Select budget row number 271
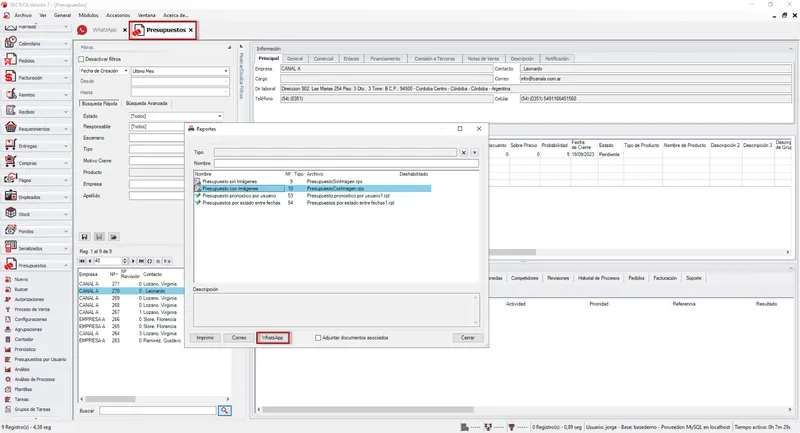Viewport: 800px width, 433px height. pos(131,284)
